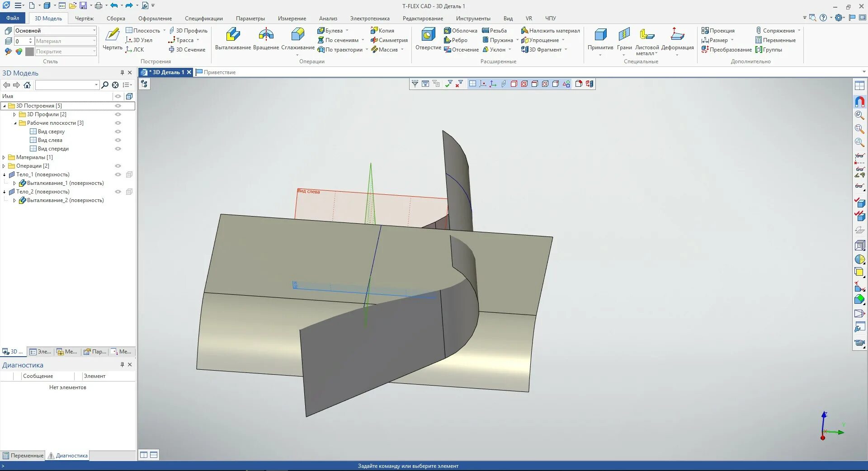Expand the Операции [2] folder
This screenshot has width=868, height=471.
pos(4,166)
